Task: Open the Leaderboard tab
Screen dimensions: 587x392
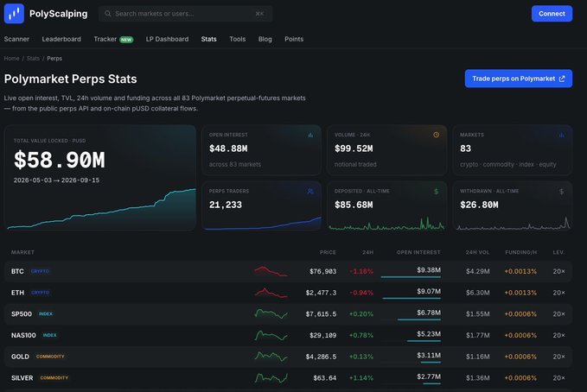Action: [61, 39]
